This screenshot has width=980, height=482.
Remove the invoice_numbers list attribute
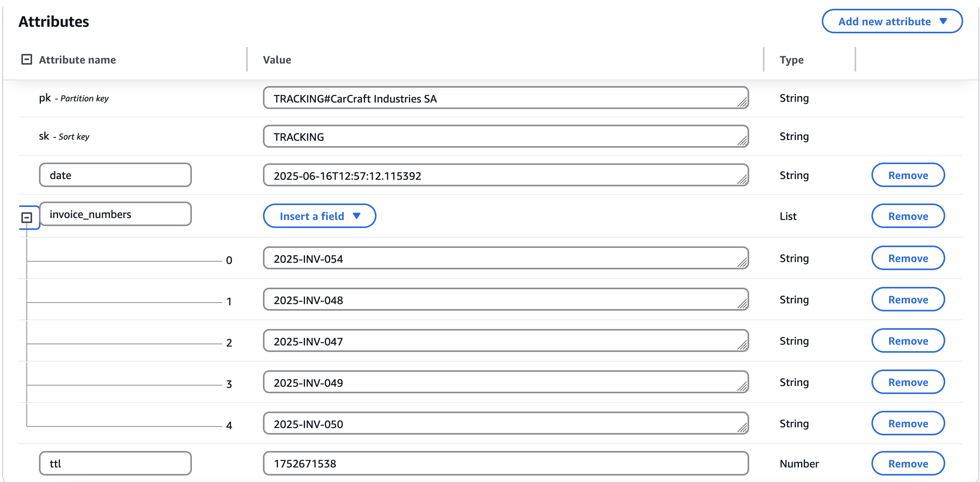(908, 216)
